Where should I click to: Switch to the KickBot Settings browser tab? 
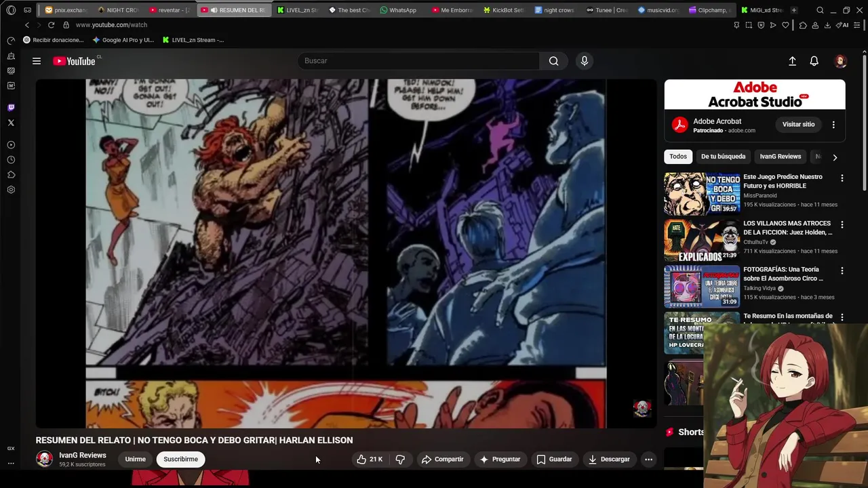pos(504,10)
